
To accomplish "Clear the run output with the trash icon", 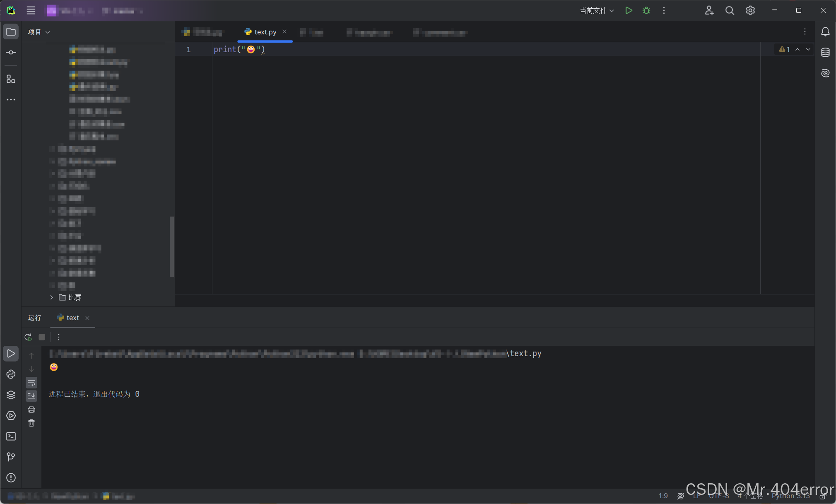I will tap(31, 423).
